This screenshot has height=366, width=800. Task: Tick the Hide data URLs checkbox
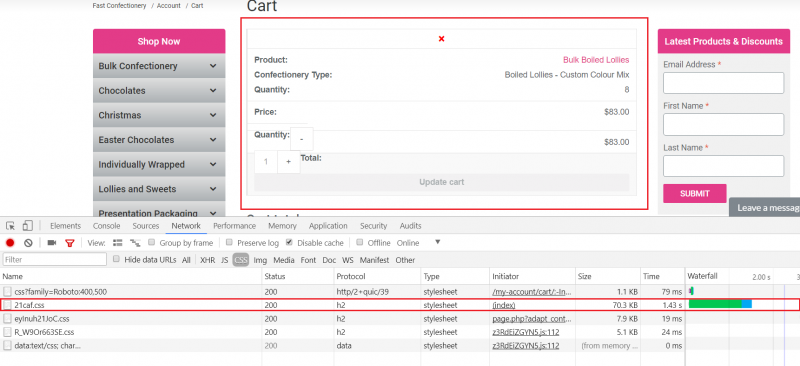pyautogui.click(x=116, y=259)
